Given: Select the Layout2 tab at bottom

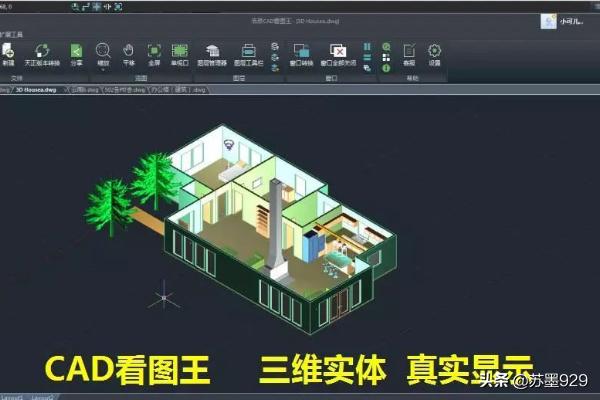Looking at the screenshot, I should click(x=42, y=397).
